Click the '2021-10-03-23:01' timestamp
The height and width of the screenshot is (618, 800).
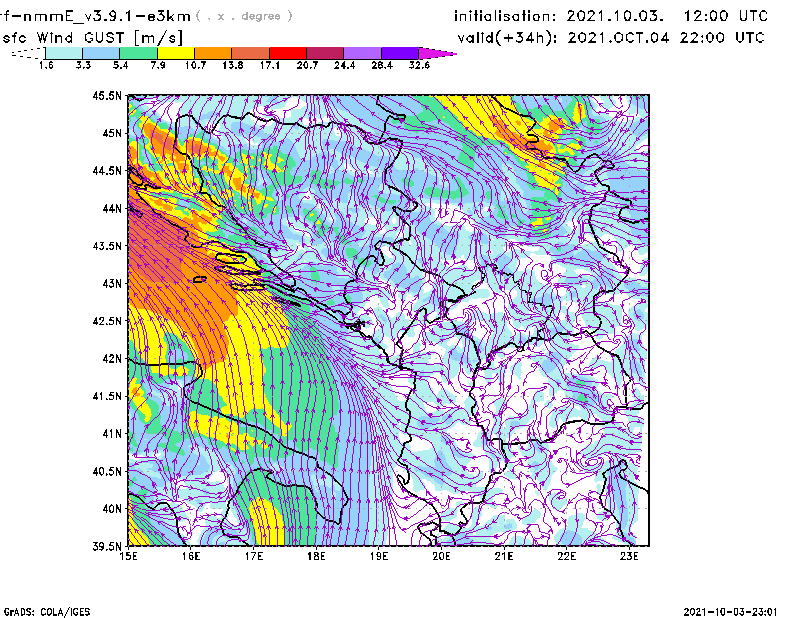[730, 612]
